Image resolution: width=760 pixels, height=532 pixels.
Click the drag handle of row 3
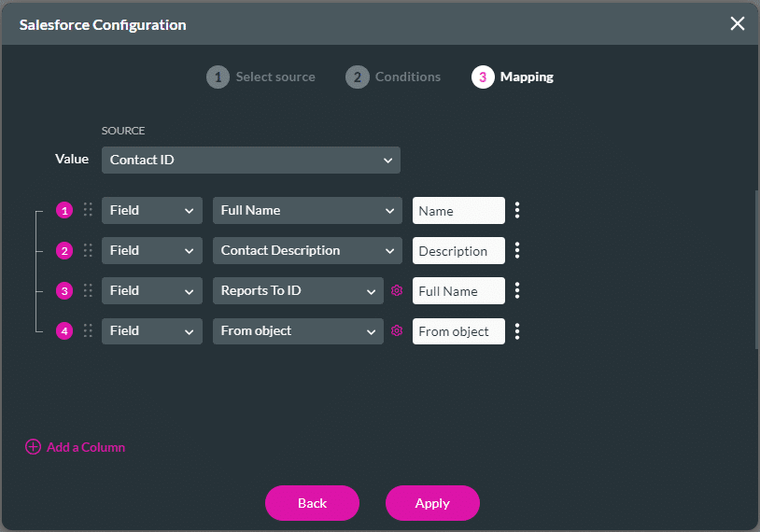coord(88,290)
